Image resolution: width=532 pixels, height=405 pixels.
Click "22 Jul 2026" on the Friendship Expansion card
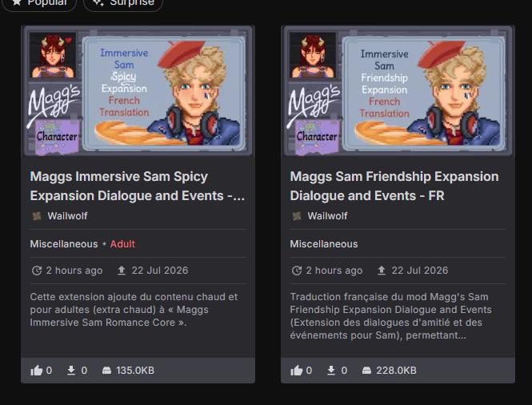420,271
